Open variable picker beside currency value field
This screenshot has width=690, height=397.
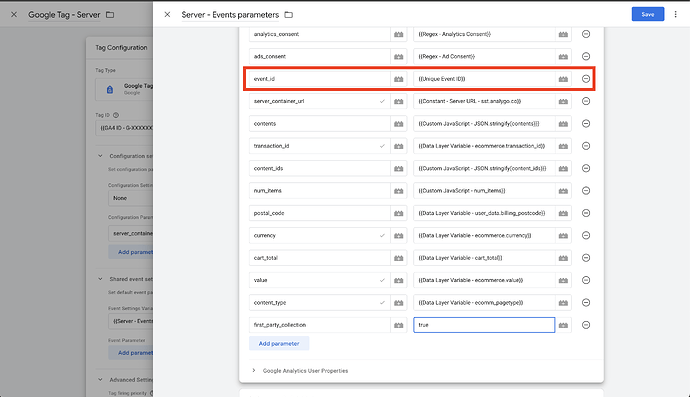[x=563, y=236]
